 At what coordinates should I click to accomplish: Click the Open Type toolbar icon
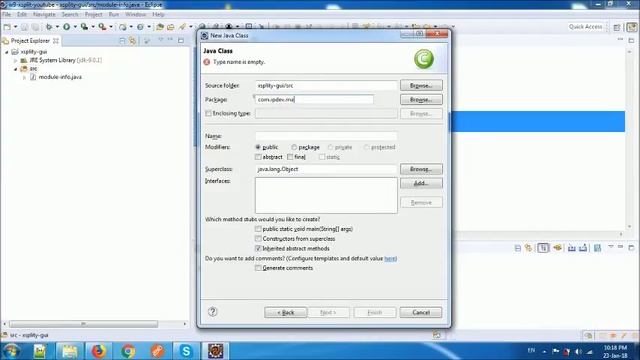point(160,27)
